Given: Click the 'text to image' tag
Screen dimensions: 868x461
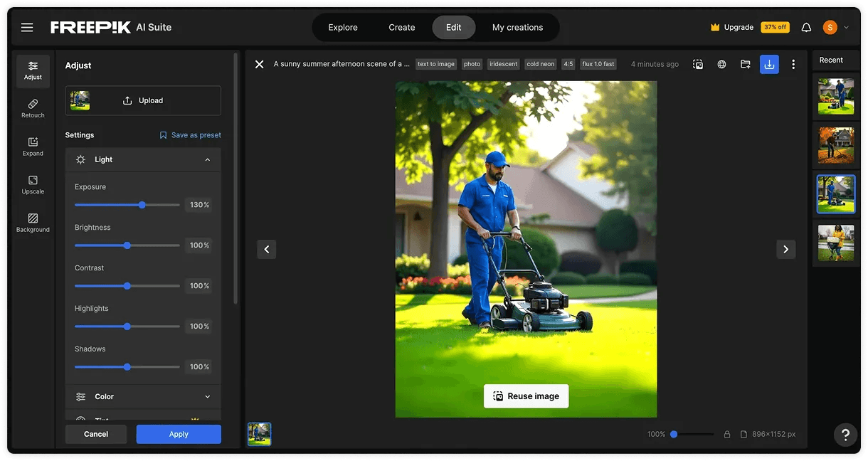Looking at the screenshot, I should (x=436, y=64).
